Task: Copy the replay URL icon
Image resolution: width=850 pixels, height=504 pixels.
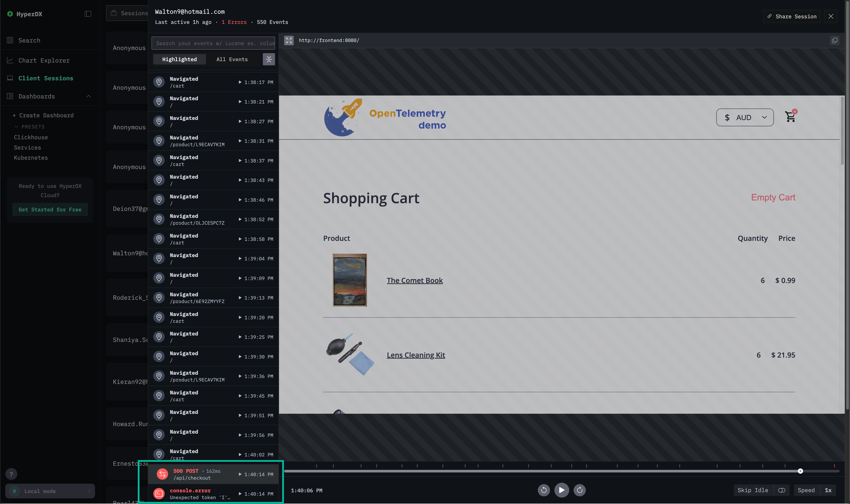Action: pos(834,40)
